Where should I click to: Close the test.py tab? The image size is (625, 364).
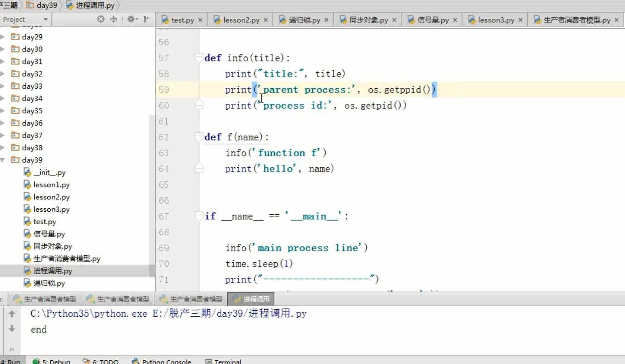[200, 20]
